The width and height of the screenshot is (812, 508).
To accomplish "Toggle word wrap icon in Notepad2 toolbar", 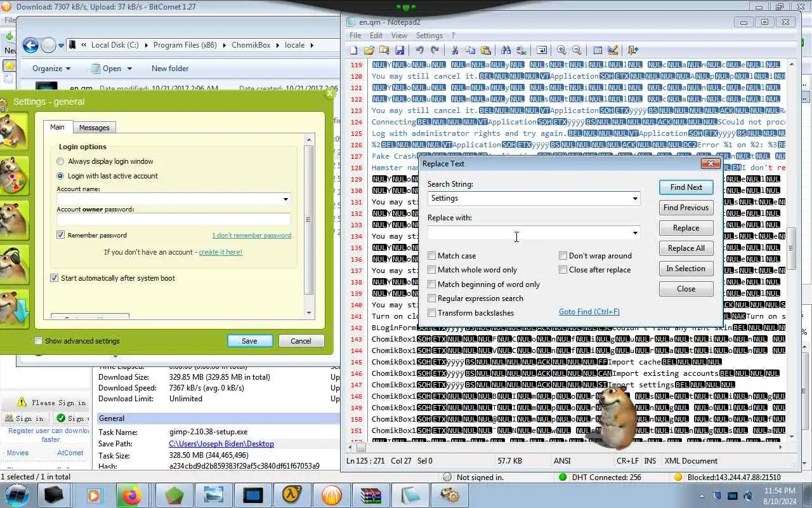I will pos(542,50).
